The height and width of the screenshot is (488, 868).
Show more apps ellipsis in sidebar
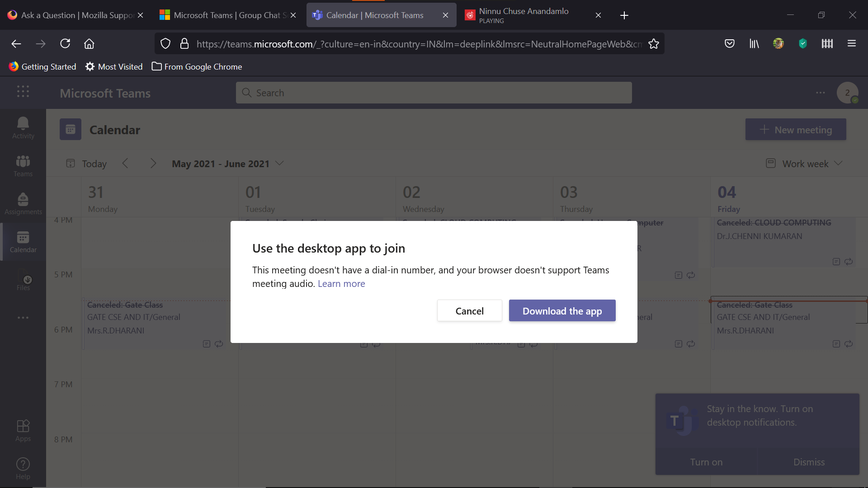(23, 318)
